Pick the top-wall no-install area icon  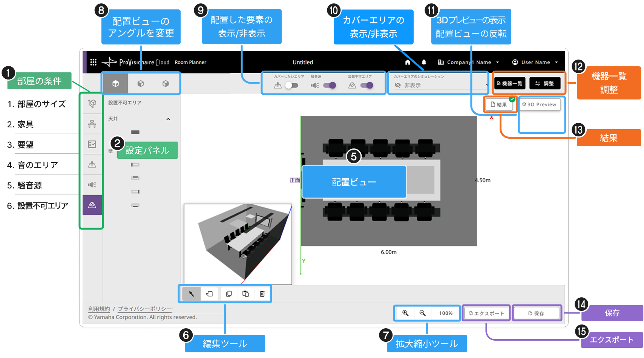135,178
